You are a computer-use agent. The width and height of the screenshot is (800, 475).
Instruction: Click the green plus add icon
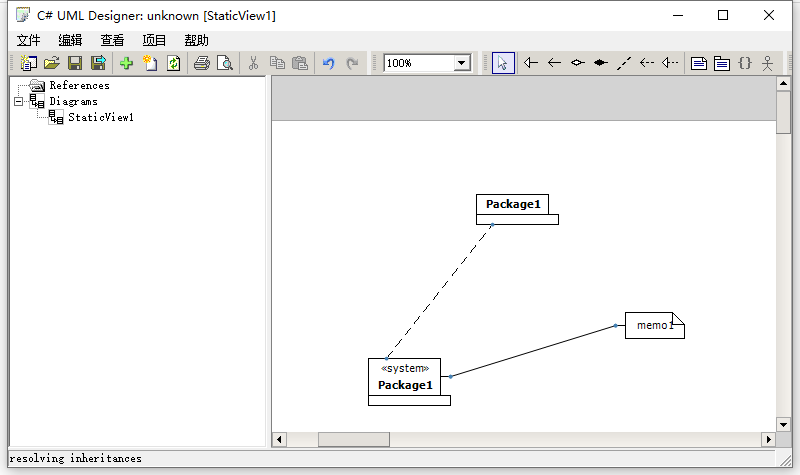tap(126, 63)
